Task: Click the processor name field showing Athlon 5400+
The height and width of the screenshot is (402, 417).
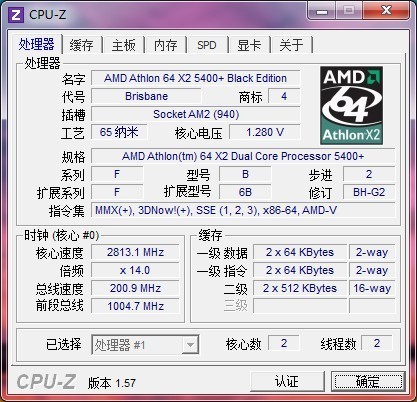Action: [195, 78]
